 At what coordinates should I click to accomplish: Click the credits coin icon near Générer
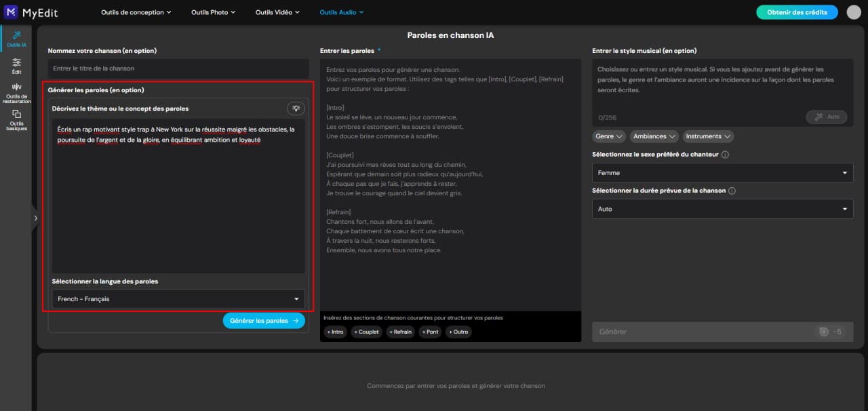tap(823, 332)
